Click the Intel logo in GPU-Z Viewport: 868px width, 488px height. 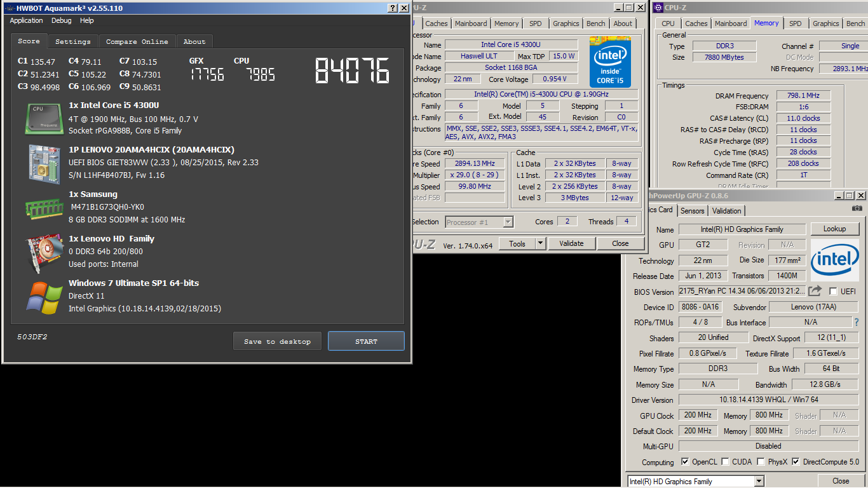[x=834, y=260]
